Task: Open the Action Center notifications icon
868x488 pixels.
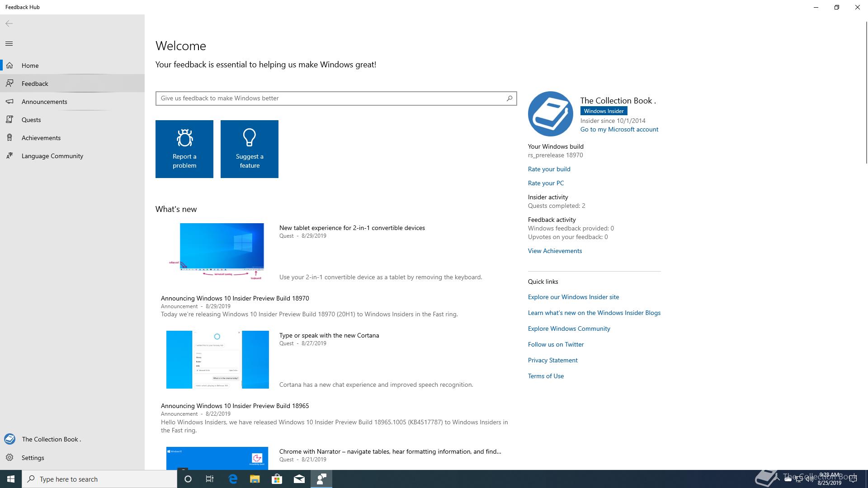Action: click(x=853, y=479)
